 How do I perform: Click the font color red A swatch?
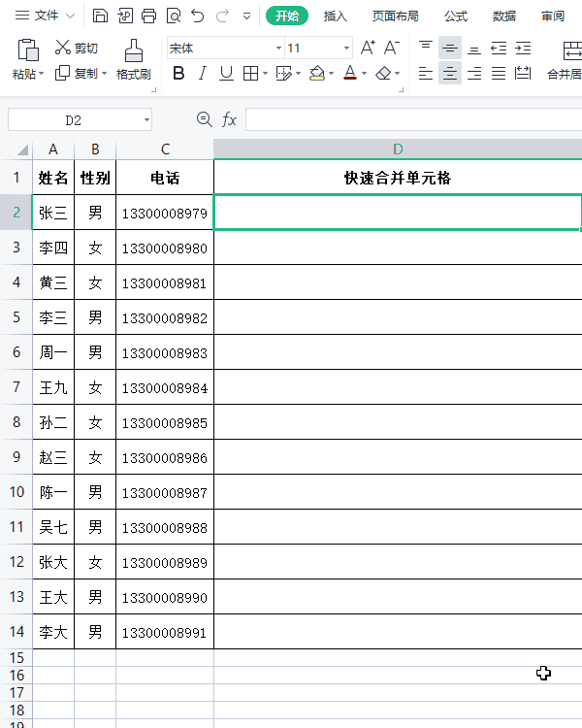point(351,73)
